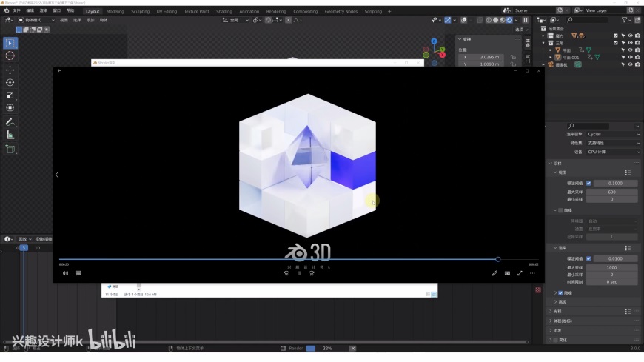Select the Transform tool
The image size is (644, 362).
click(10, 107)
